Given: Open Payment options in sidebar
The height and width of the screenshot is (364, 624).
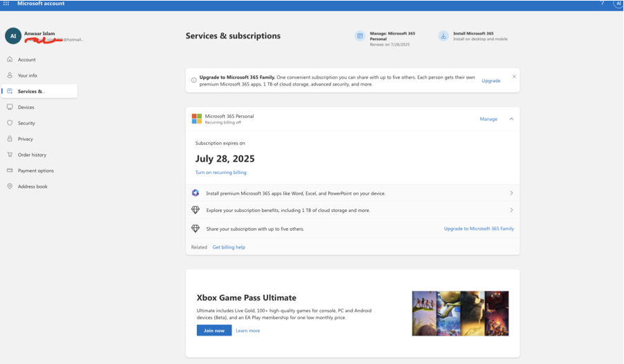Looking at the screenshot, I should coord(35,171).
